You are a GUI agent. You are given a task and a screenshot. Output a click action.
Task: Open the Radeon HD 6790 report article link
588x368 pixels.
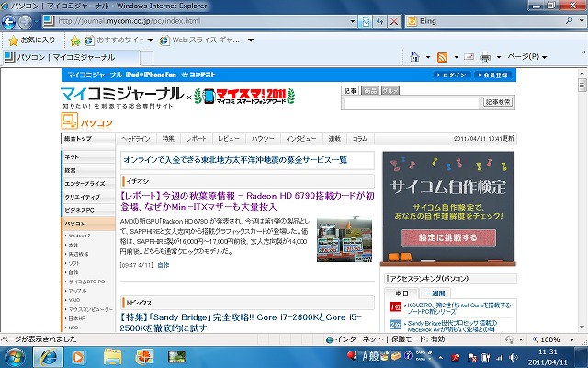(247, 201)
